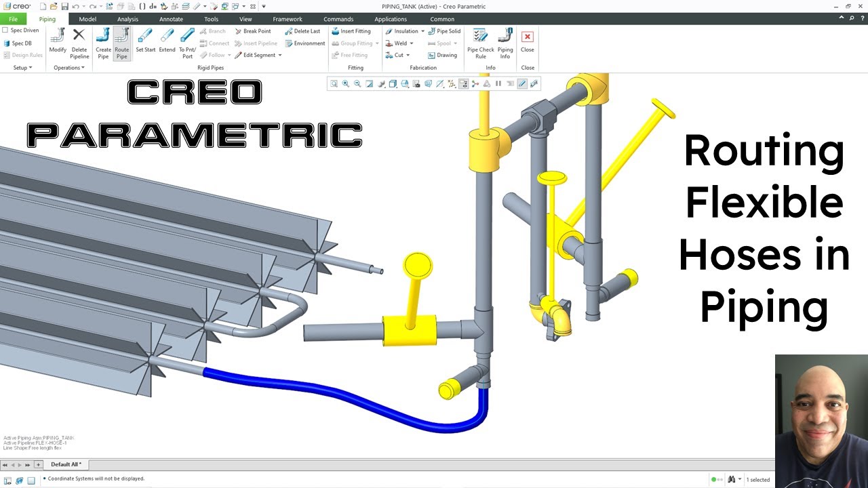
Task: Switch to the Analysis tab
Action: point(127,19)
